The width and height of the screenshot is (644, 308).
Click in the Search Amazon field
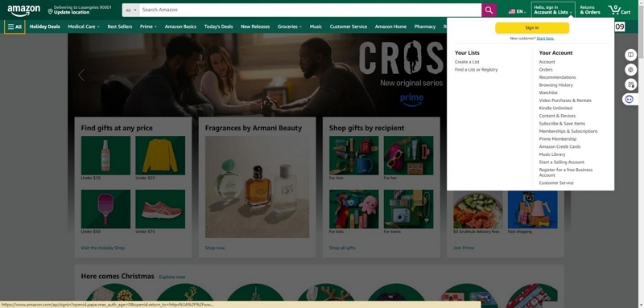click(310, 10)
